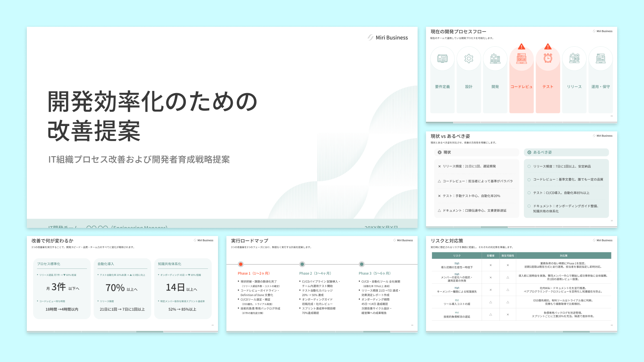This screenshot has height=362, width=644.
Task: Click the 運用・保守 step icon
Action: point(600,59)
